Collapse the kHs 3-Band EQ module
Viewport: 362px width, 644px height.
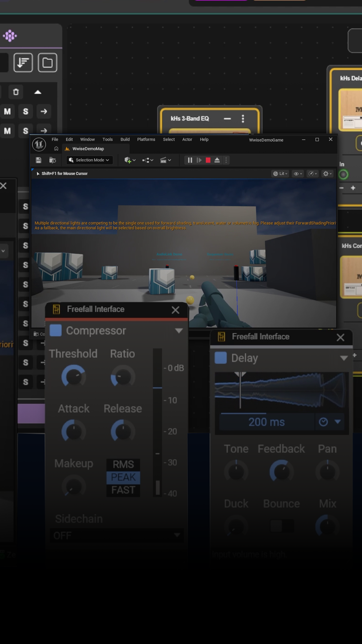[227, 119]
